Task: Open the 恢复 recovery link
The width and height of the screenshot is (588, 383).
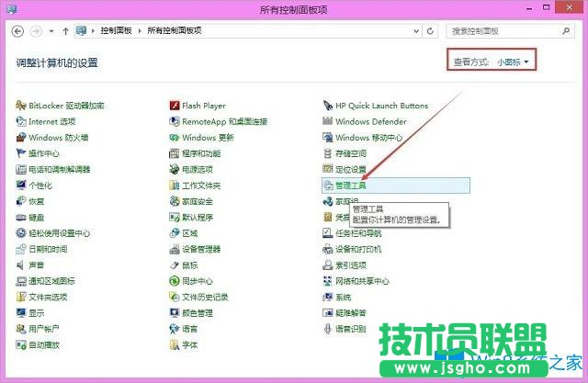Action: (37, 201)
